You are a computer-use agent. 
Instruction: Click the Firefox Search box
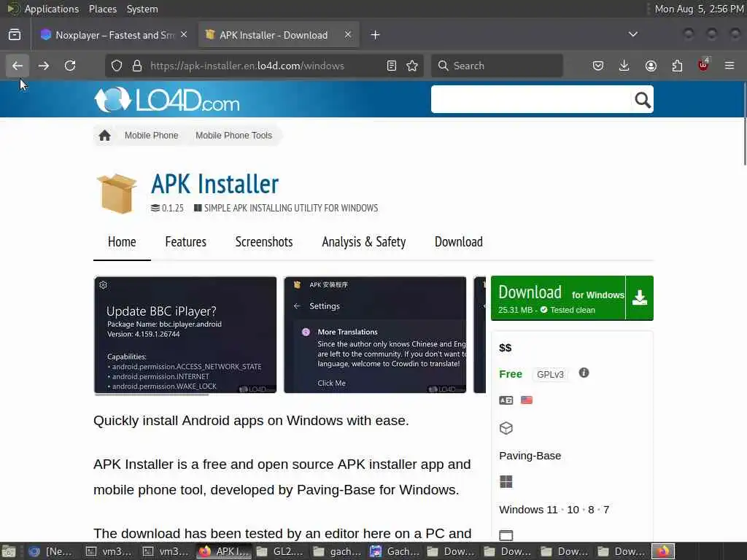(497, 66)
